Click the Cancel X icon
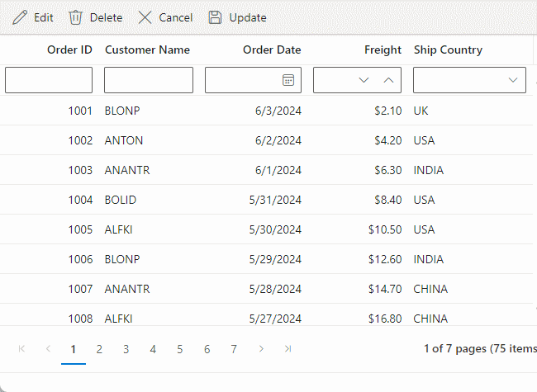The height and width of the screenshot is (392, 537). [145, 17]
